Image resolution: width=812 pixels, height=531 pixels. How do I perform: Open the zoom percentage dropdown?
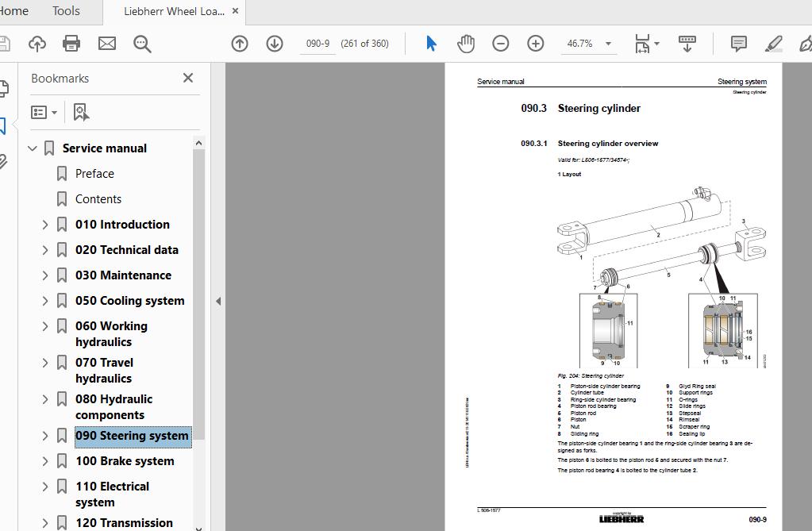607,44
